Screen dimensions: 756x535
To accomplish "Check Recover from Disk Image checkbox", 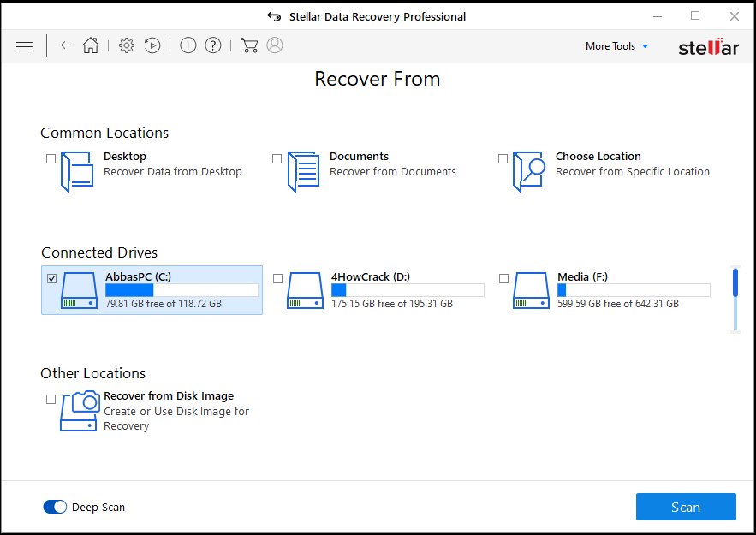I will coord(51,399).
